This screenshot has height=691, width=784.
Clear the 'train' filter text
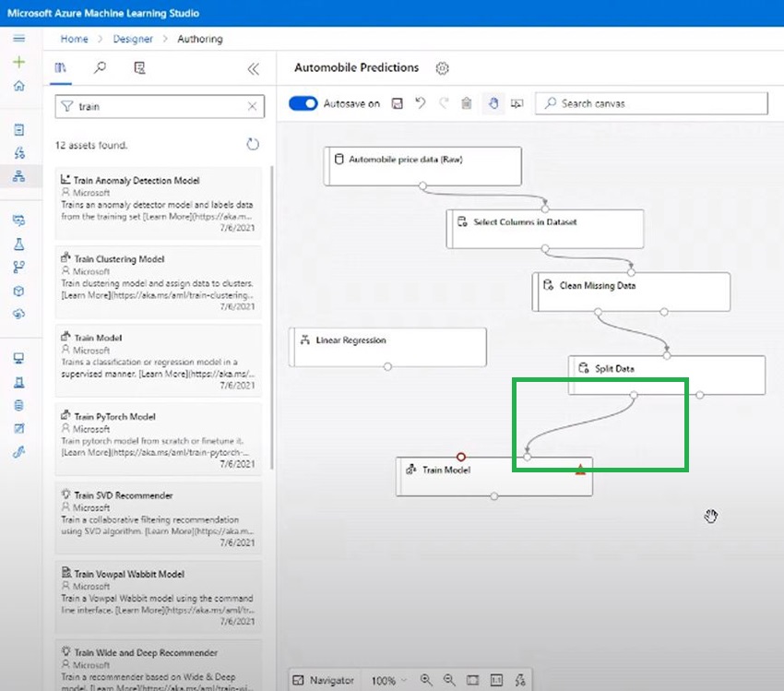[x=252, y=106]
